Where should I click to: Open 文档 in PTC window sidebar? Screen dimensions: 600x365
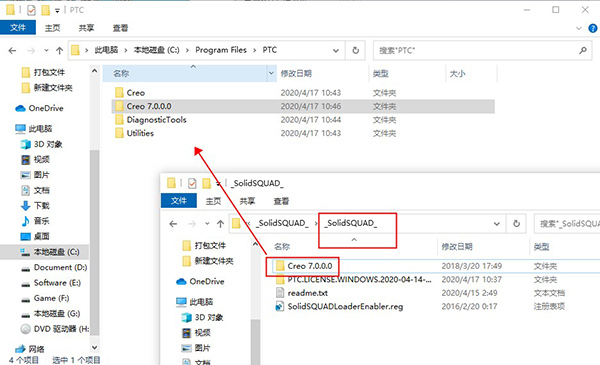tap(35, 190)
